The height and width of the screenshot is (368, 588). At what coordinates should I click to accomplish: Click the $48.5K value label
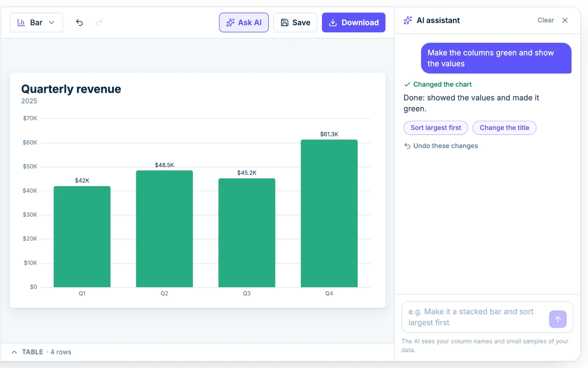[x=164, y=165]
